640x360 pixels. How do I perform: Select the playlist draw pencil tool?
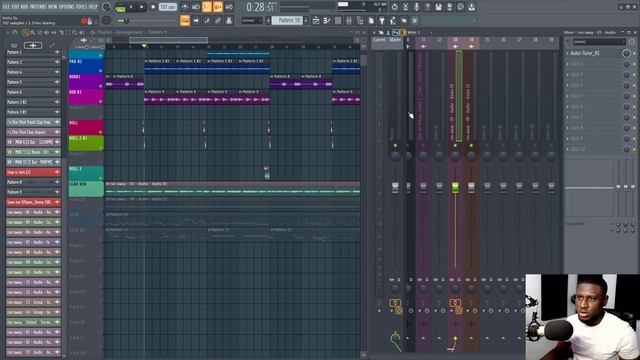25,32
